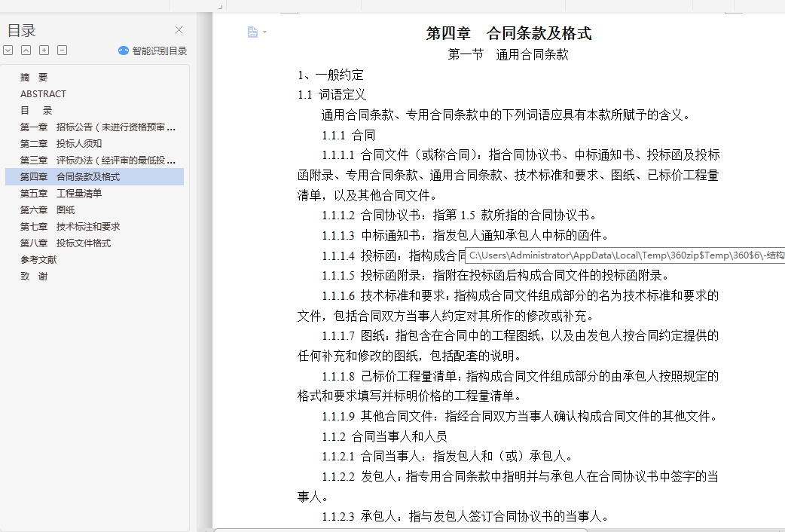Select 第四章 合同条款及格式 outline entry
The image size is (785, 532).
click(x=95, y=177)
